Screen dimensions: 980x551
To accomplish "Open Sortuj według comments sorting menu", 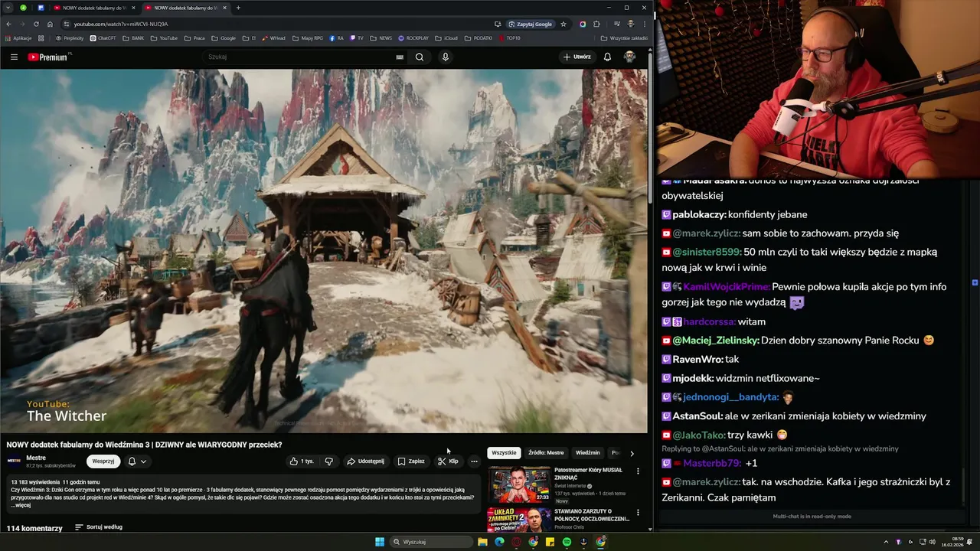I will coord(99,527).
